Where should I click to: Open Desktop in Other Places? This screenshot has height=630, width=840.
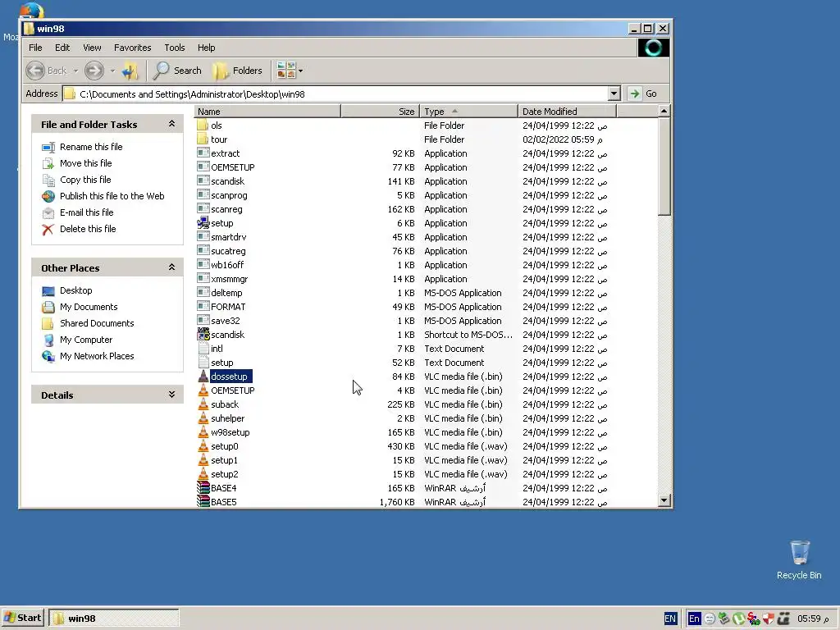click(76, 290)
